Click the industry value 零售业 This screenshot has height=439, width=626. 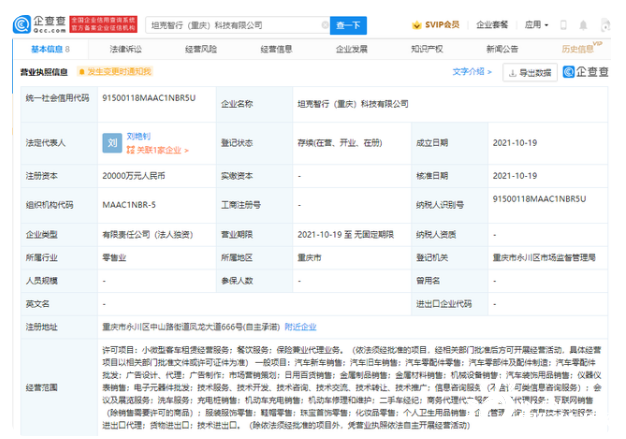pyautogui.click(x=114, y=258)
